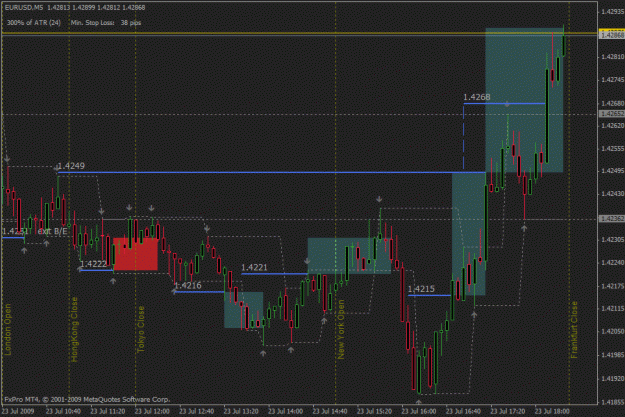Click the 1.42175 price axis label

(613, 286)
